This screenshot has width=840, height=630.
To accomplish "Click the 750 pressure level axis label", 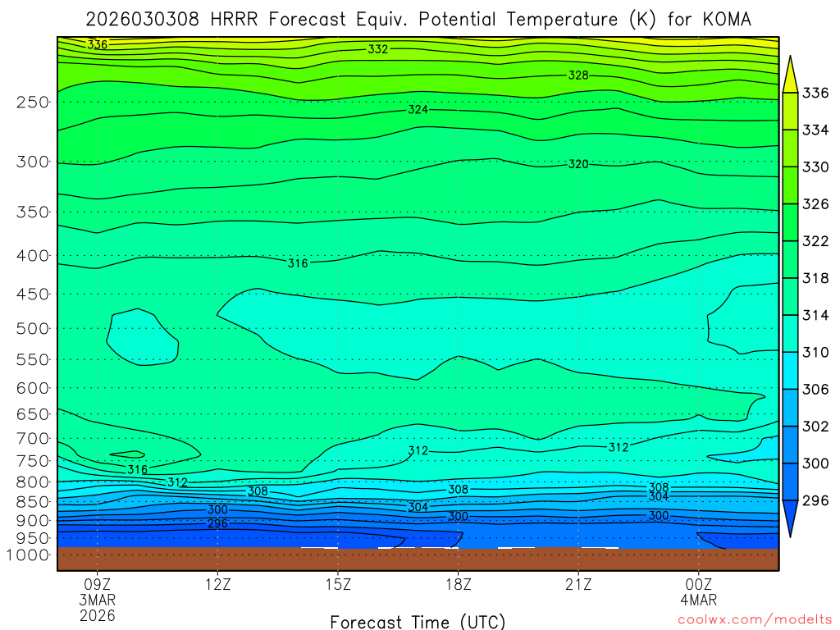I will [x=33, y=461].
